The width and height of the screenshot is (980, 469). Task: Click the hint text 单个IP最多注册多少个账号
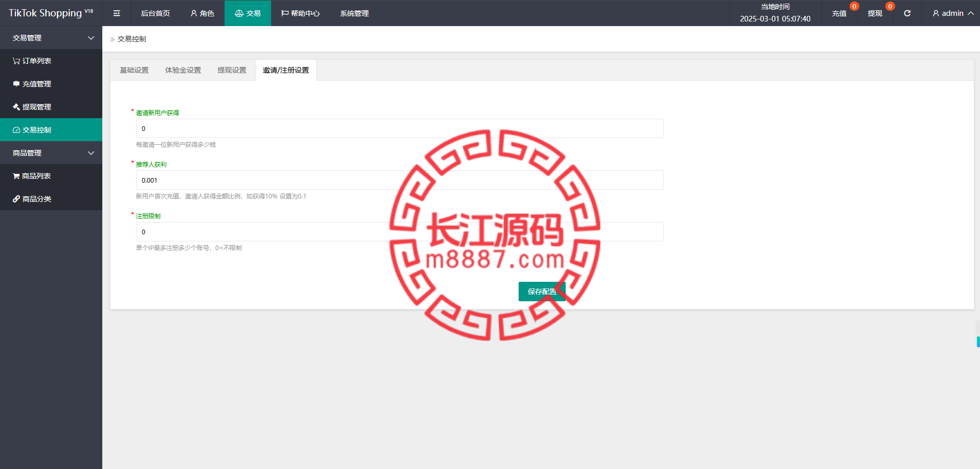(189, 248)
